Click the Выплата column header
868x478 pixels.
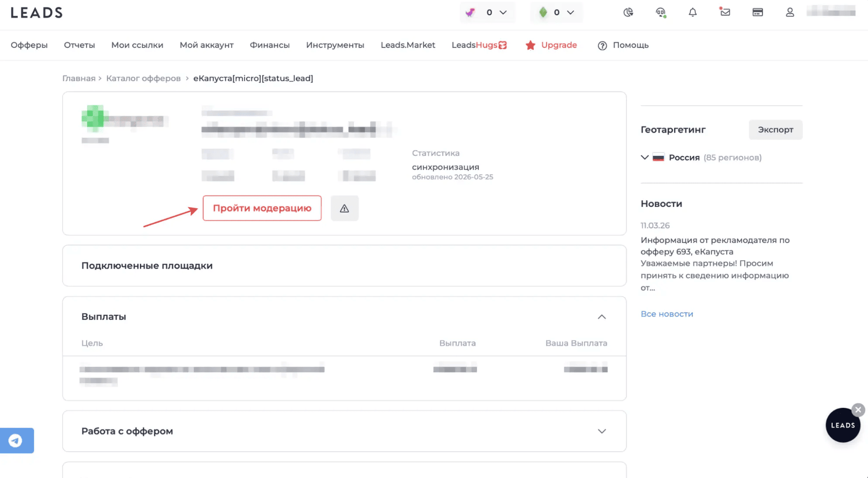[x=458, y=343]
